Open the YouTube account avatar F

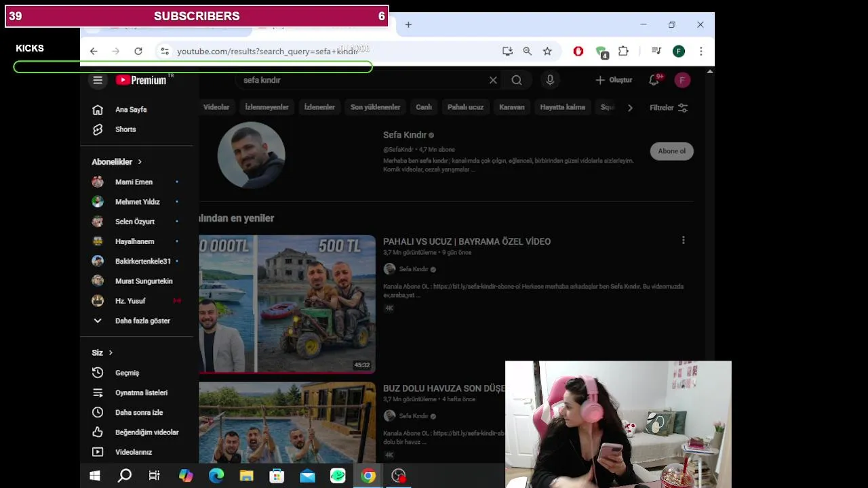pos(682,80)
